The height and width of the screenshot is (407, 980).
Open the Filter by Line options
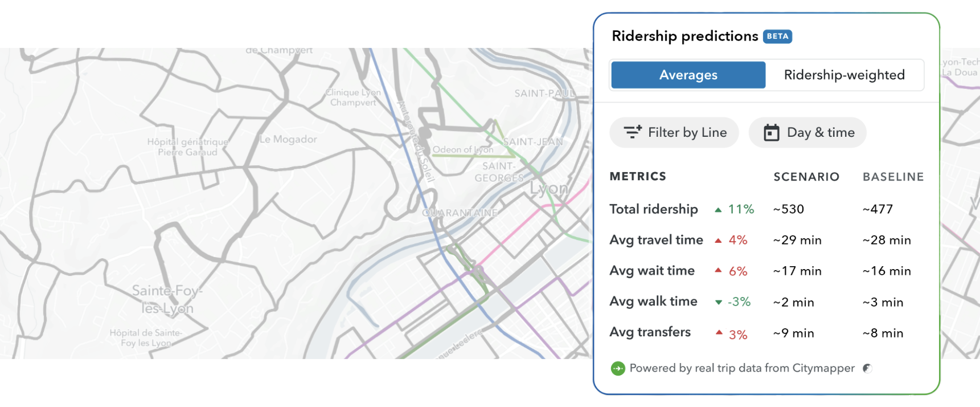pyautogui.click(x=674, y=132)
